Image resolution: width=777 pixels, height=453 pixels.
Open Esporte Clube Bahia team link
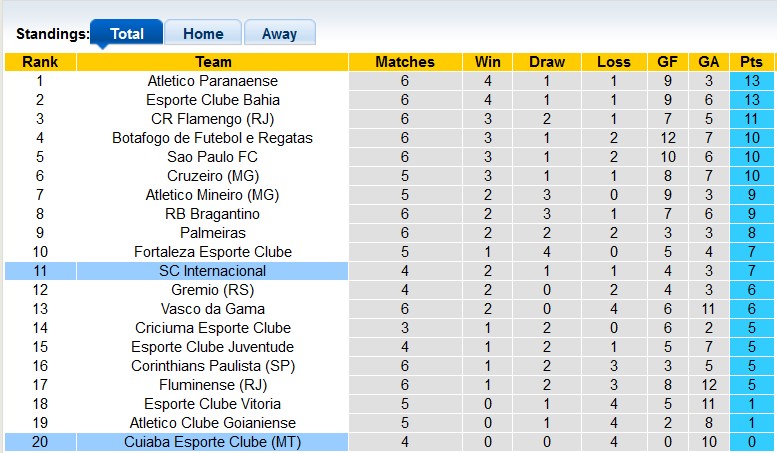212,100
